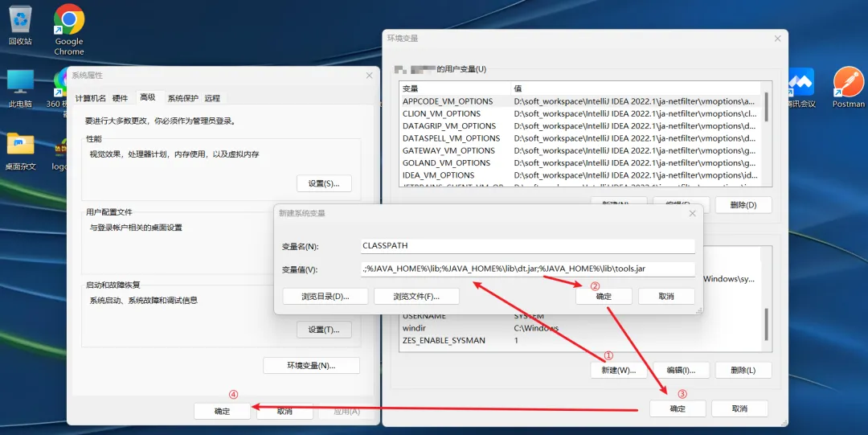Screen dimensions: 868x435
Task: Click 删除(L) under system variables
Action: tap(743, 370)
